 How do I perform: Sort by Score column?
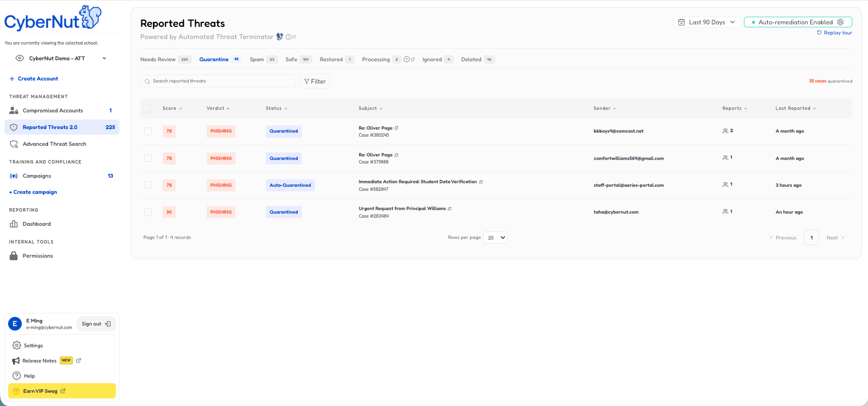[x=172, y=108]
